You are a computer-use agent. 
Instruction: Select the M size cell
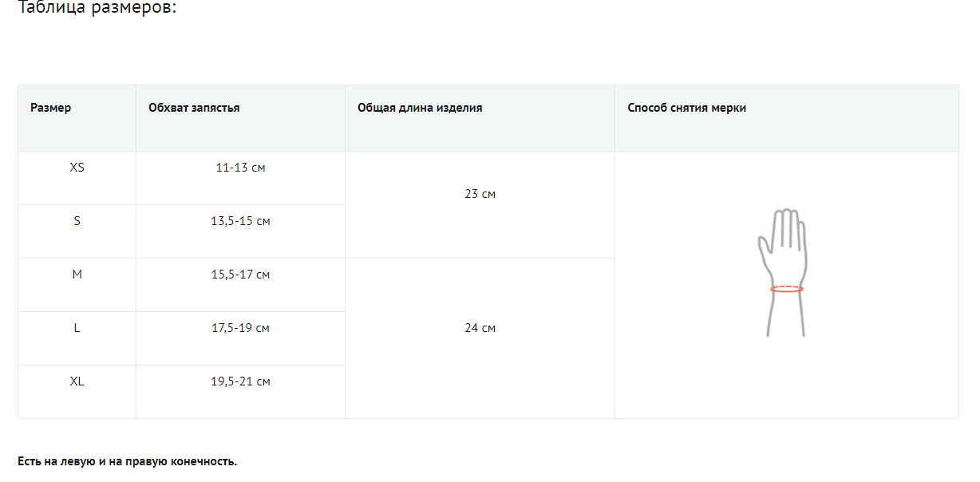[77, 275]
